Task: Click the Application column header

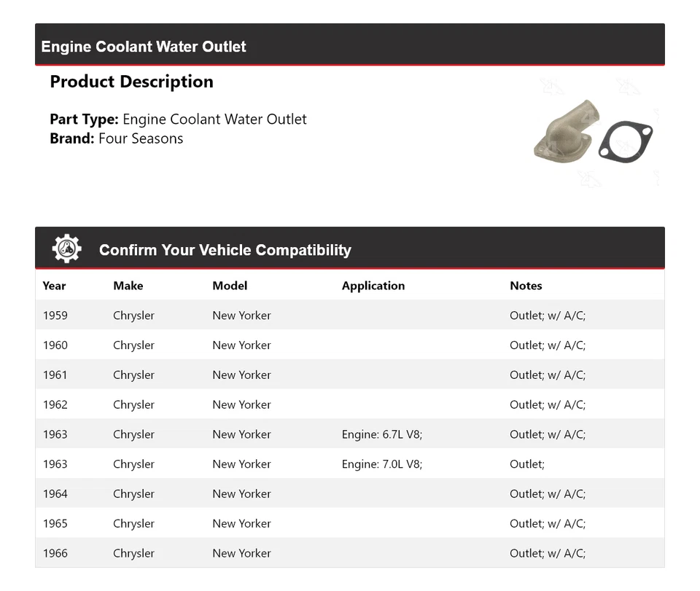Action: [x=373, y=286]
